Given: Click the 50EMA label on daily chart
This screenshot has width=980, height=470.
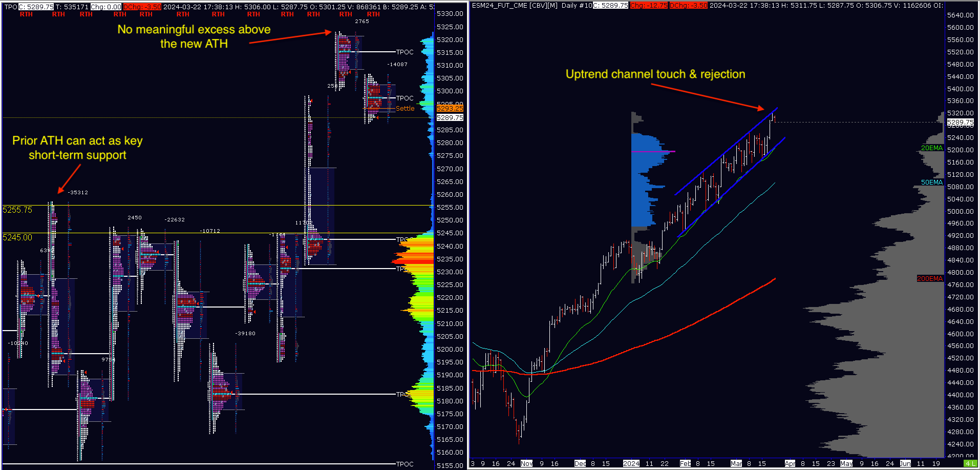Looking at the screenshot, I should coord(932,182).
